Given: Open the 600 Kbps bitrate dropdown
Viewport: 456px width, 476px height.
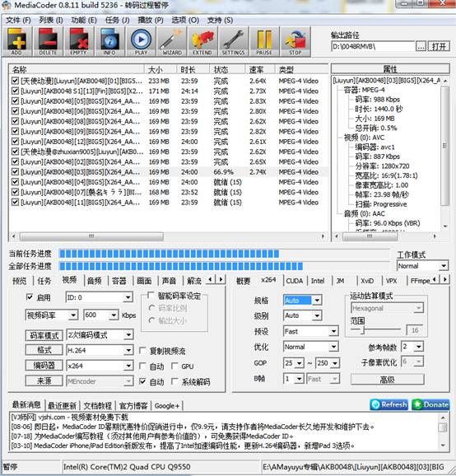Looking at the screenshot, I should coord(100,315).
